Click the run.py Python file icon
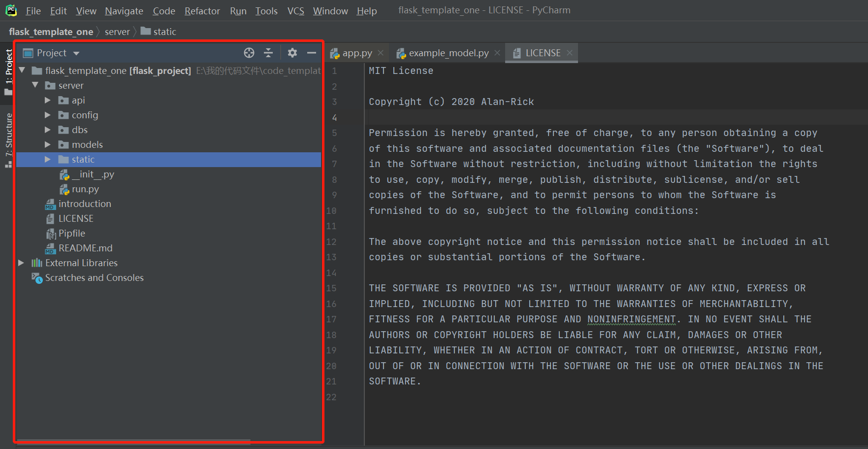 (x=64, y=189)
